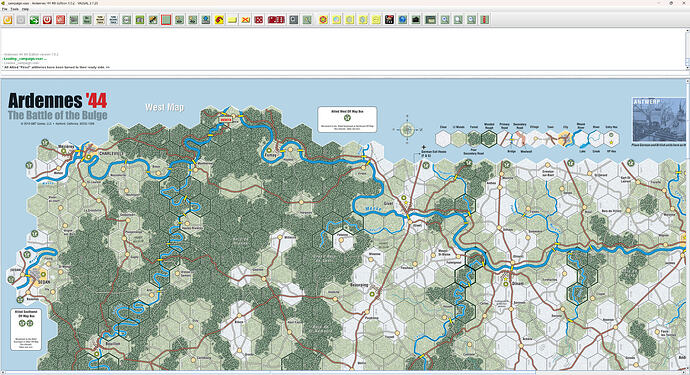
Task: Click the green icon with red vertical stripe
Action: pos(484,19)
